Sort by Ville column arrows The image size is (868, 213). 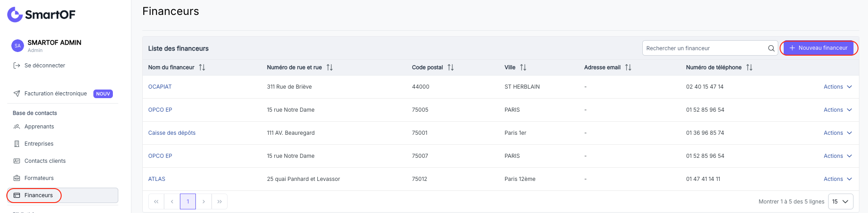tap(523, 67)
